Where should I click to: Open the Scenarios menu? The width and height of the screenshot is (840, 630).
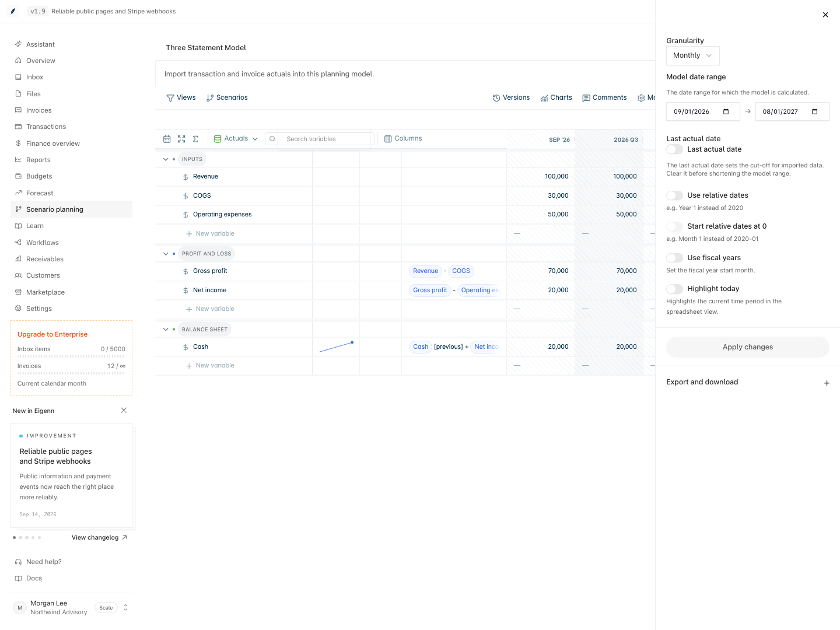(228, 98)
